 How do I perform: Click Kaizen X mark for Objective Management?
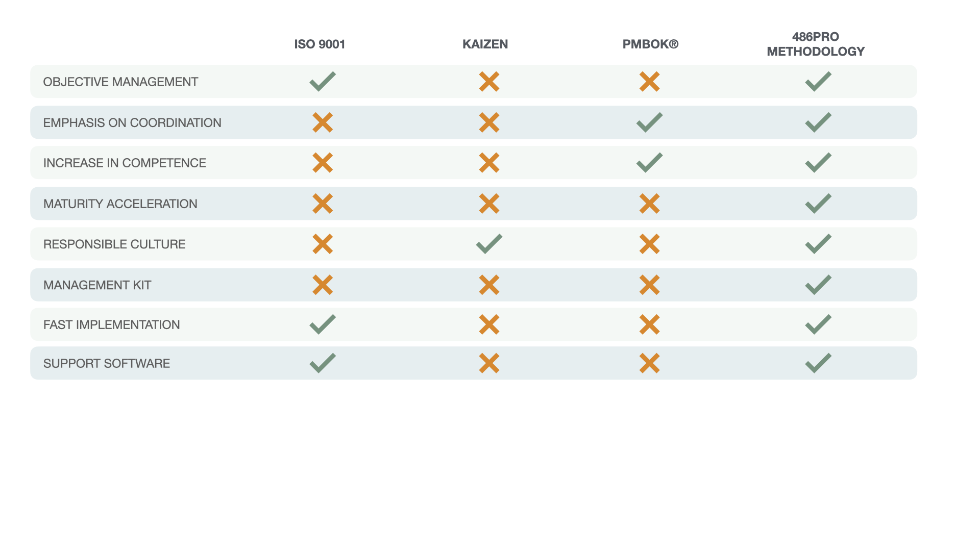489,82
